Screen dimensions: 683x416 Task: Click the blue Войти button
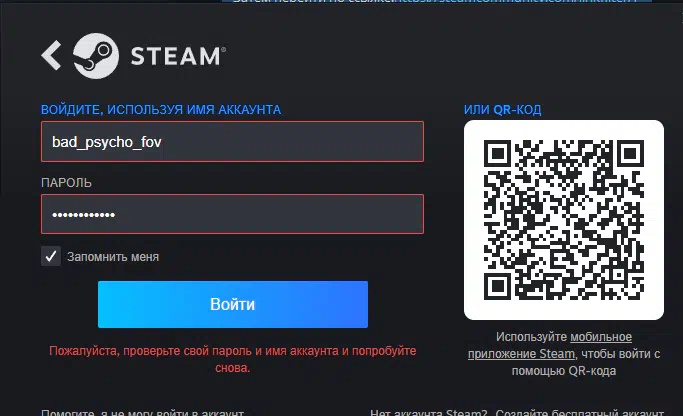point(233,304)
